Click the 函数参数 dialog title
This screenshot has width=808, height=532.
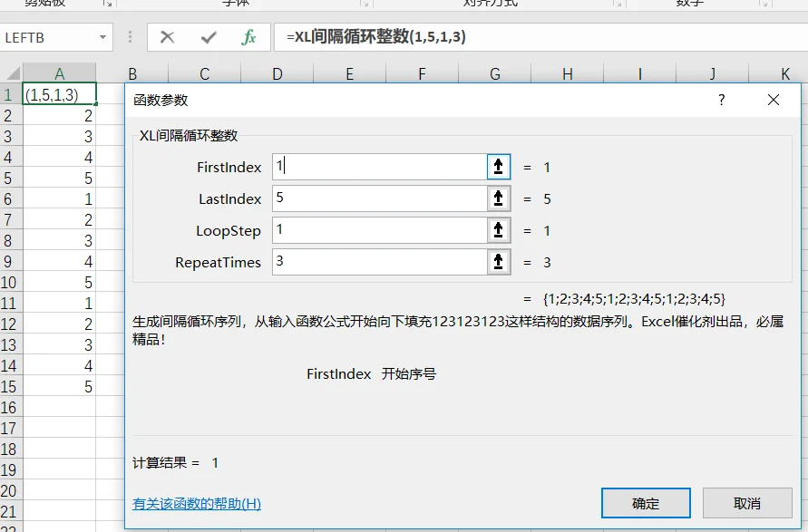point(161,100)
